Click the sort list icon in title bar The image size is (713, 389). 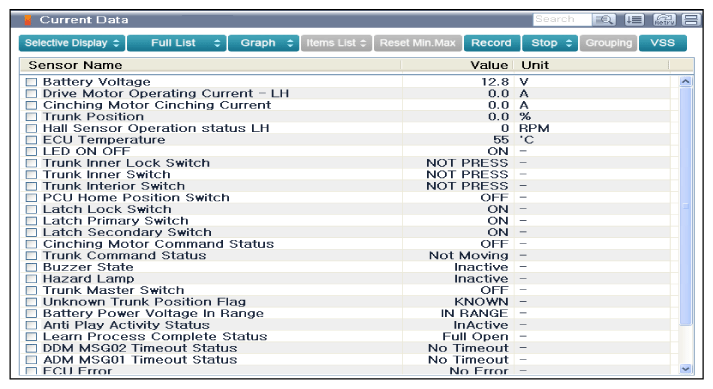pos(634,20)
